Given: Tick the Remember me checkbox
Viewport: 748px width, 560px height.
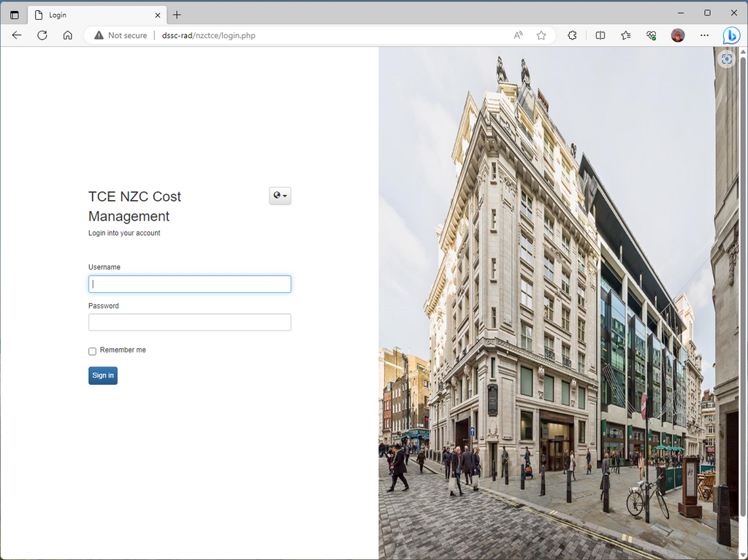Looking at the screenshot, I should coord(92,351).
